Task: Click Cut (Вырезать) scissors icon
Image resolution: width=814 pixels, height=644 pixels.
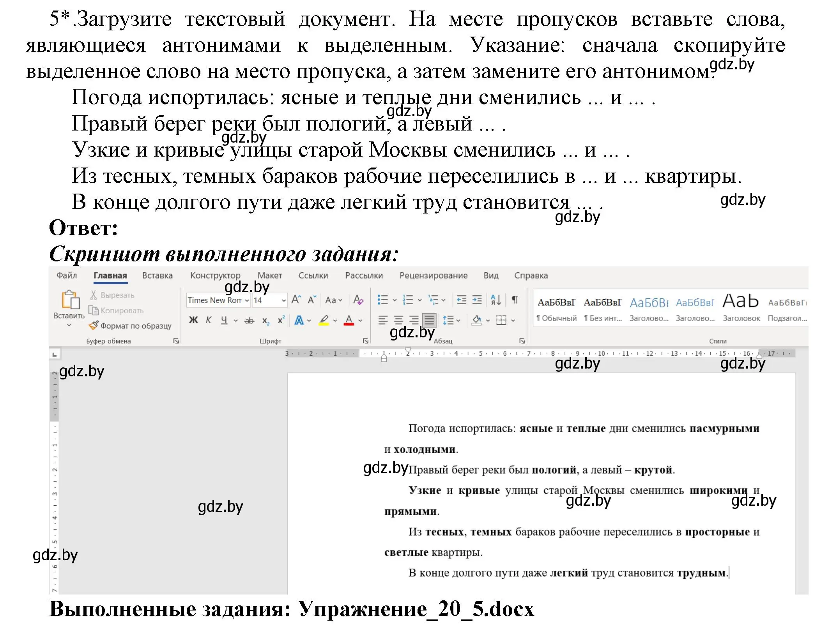Action: point(93,295)
